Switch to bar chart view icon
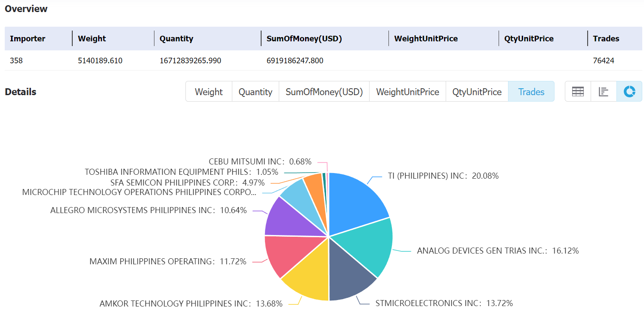Screen dimensions: 644x322 tap(604, 92)
